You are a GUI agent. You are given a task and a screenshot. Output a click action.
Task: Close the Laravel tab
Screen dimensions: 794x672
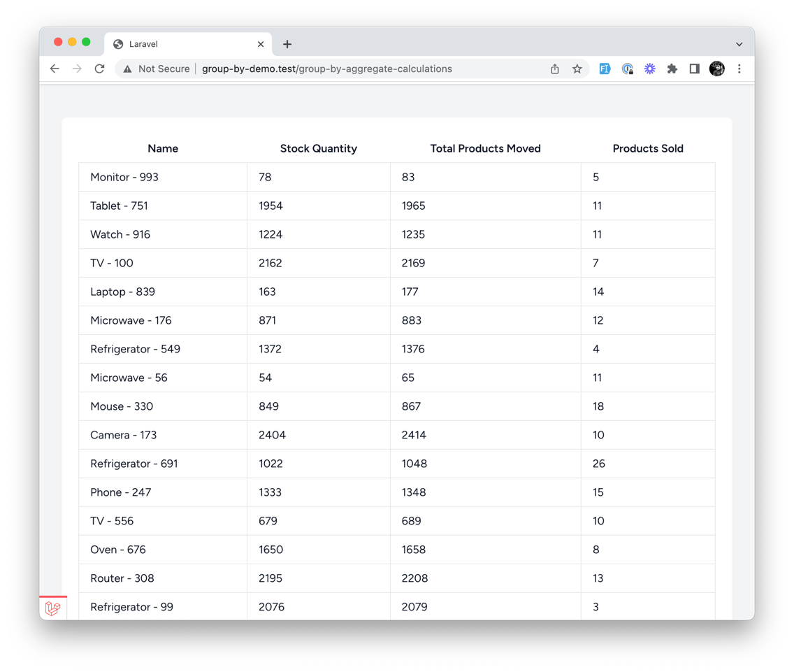coord(261,44)
